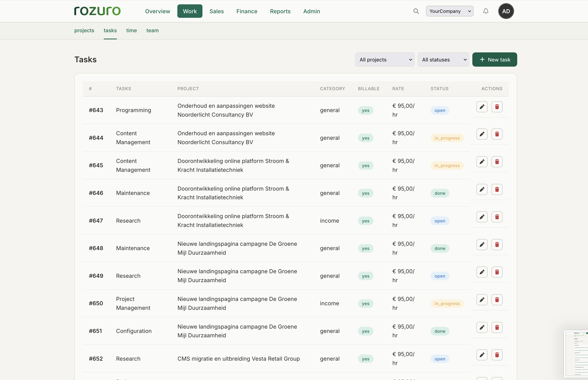Edit task #649 Research
Screen dimensions: 588x380
pyautogui.click(x=482, y=272)
